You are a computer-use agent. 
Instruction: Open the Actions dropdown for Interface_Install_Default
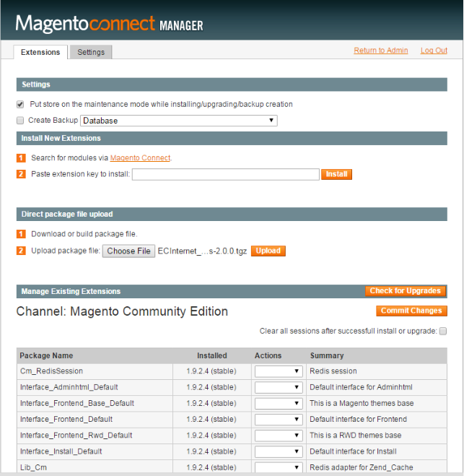click(x=279, y=451)
